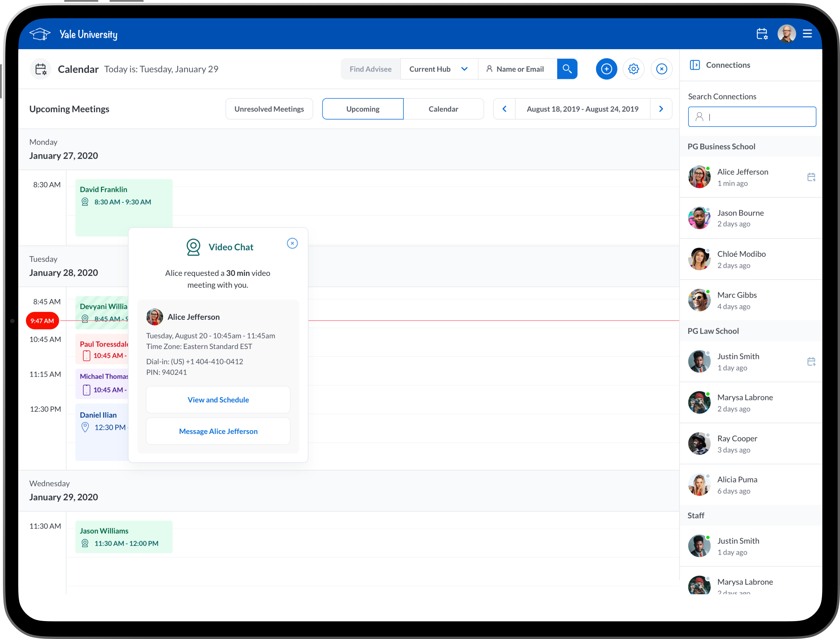Click the blue plus add meeting icon
This screenshot has height=639, width=840.
pyautogui.click(x=606, y=69)
